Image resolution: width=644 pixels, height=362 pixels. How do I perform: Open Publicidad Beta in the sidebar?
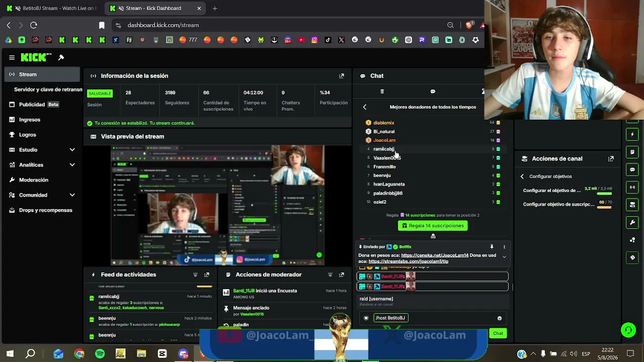click(x=42, y=105)
